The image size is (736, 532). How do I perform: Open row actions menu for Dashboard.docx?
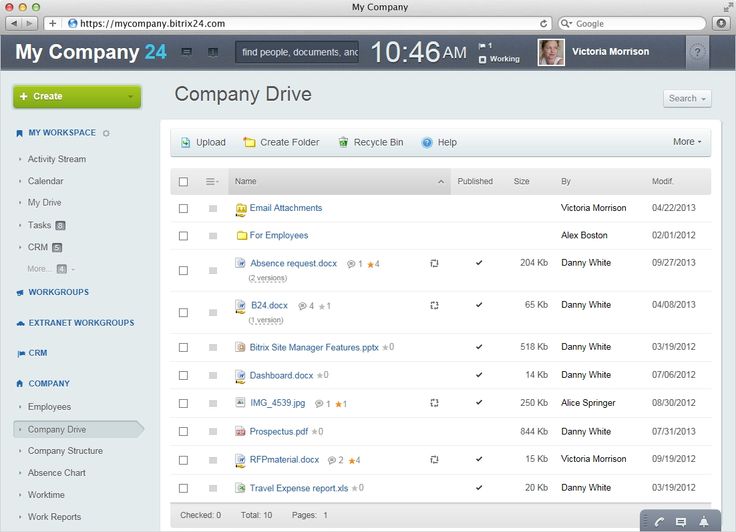click(213, 376)
